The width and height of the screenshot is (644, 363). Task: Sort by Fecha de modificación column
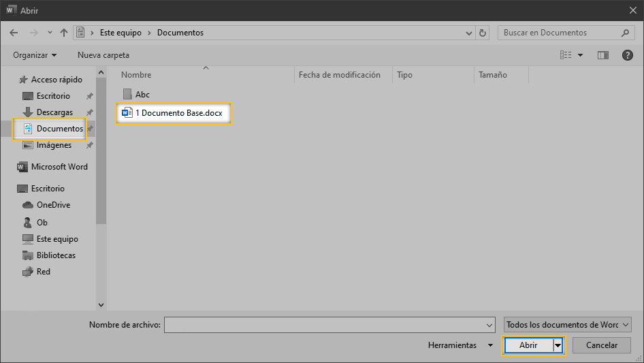(x=339, y=75)
